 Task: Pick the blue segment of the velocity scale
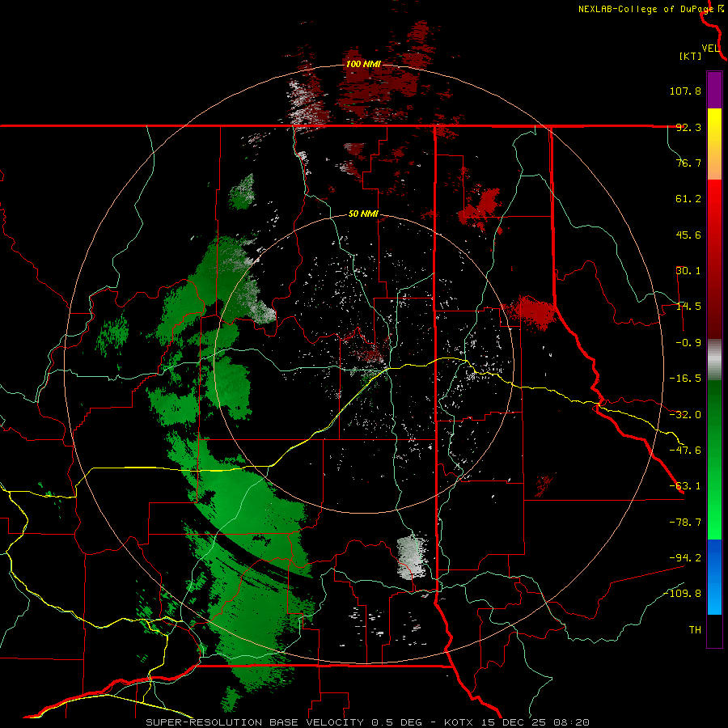[714, 577]
